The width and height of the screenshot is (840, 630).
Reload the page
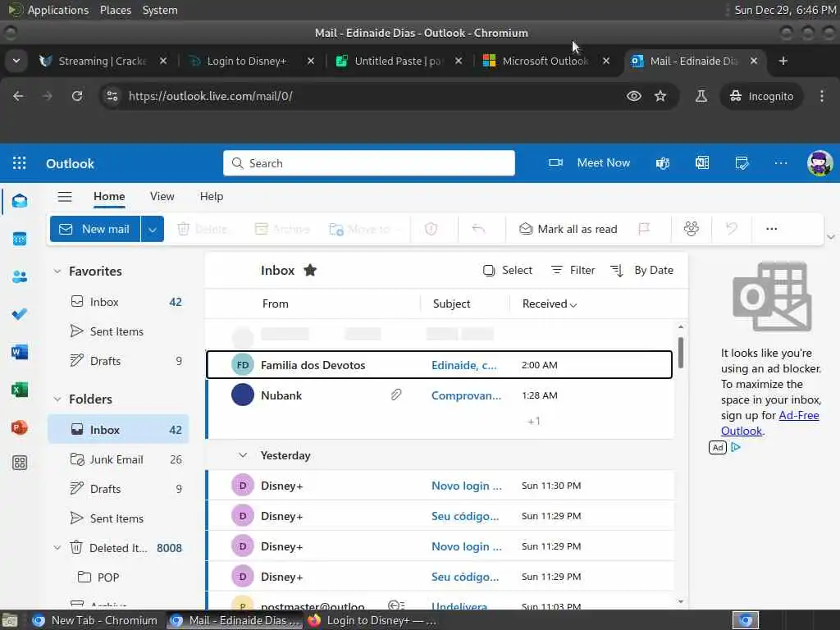click(77, 96)
